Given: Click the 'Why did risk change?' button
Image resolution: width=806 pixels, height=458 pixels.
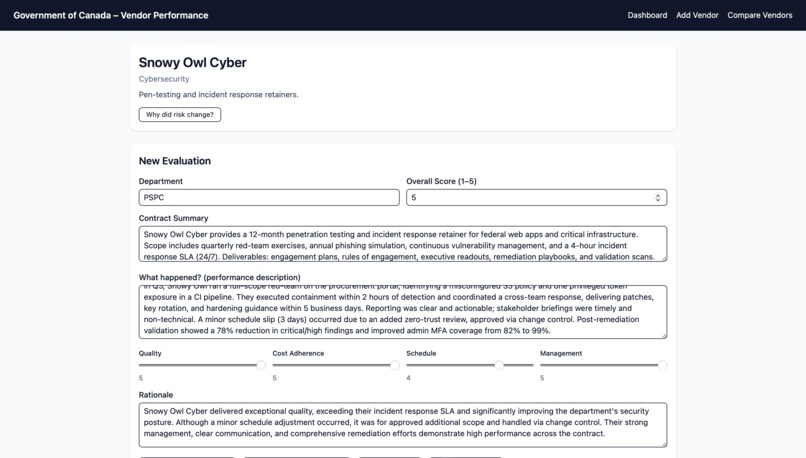Looking at the screenshot, I should pyautogui.click(x=180, y=115).
